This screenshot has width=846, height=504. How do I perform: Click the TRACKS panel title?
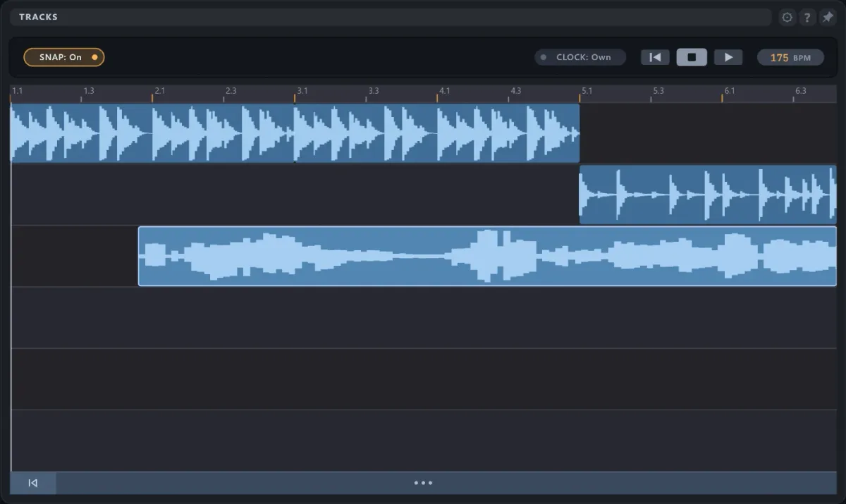point(39,17)
